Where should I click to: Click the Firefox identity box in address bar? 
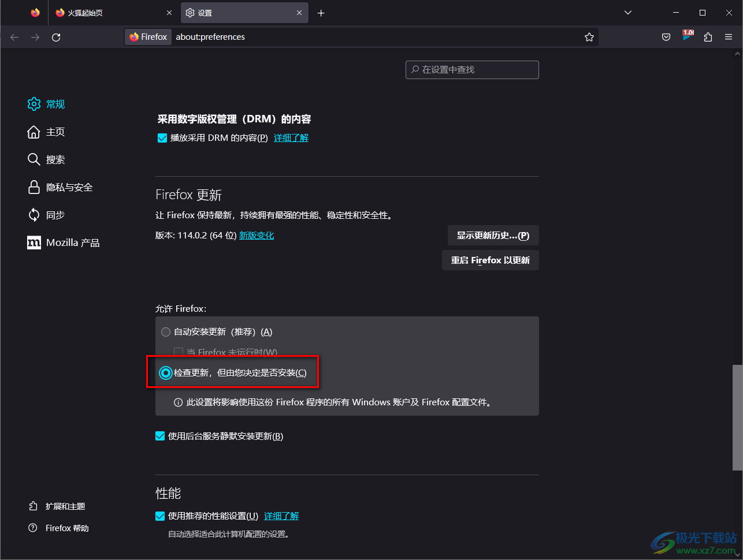(x=148, y=37)
